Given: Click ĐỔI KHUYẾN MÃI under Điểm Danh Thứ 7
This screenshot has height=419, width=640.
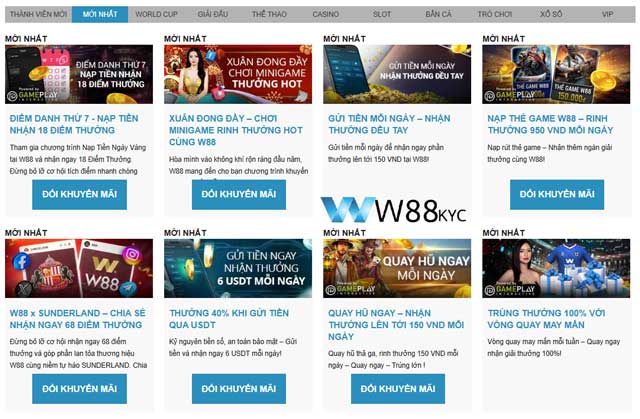Looking at the screenshot, I should (x=79, y=194).
